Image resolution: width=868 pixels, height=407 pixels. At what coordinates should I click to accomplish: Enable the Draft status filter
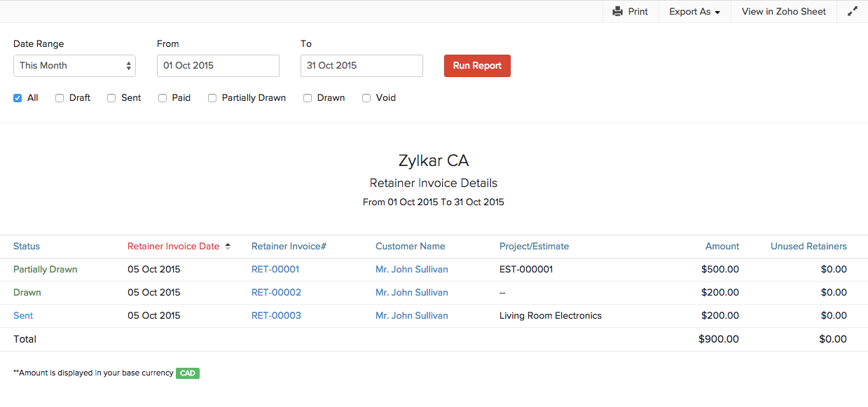[x=60, y=98]
